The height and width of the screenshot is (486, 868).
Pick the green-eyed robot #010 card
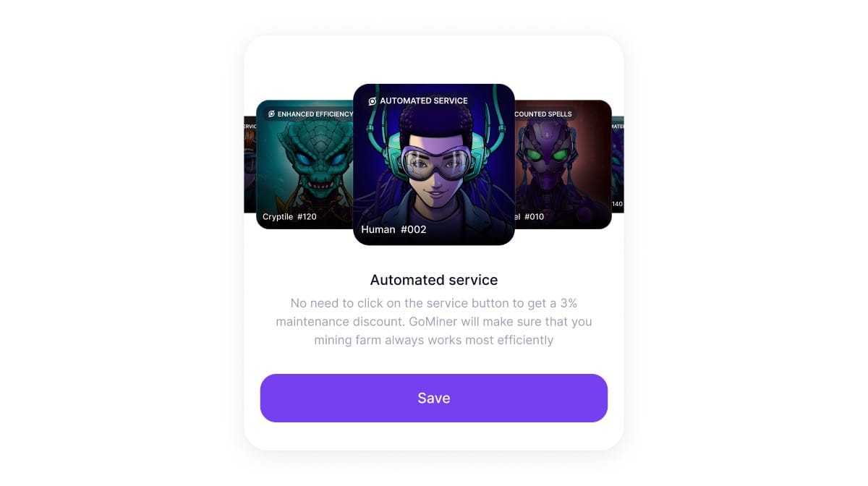click(563, 164)
